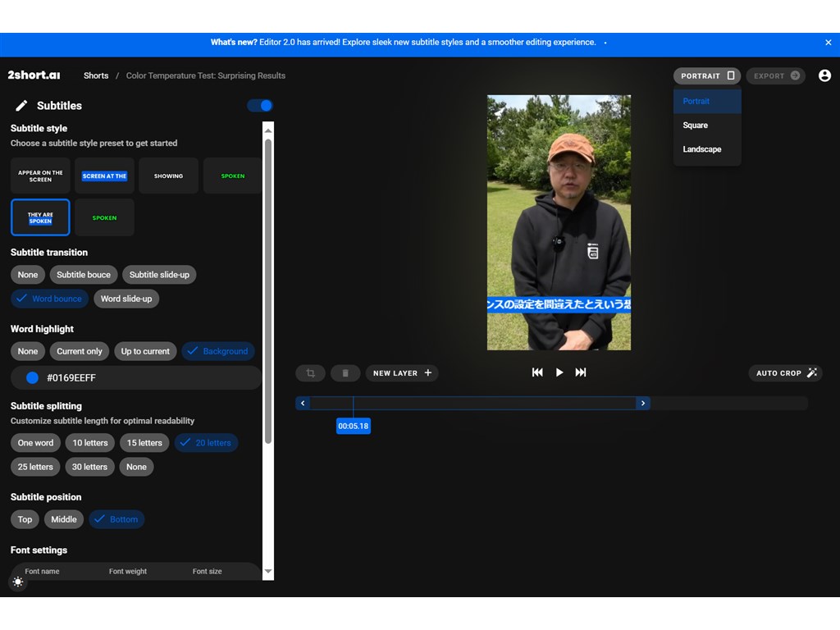This screenshot has height=630, width=840.
Task: Toggle the brightness theme icon
Action: (18, 582)
